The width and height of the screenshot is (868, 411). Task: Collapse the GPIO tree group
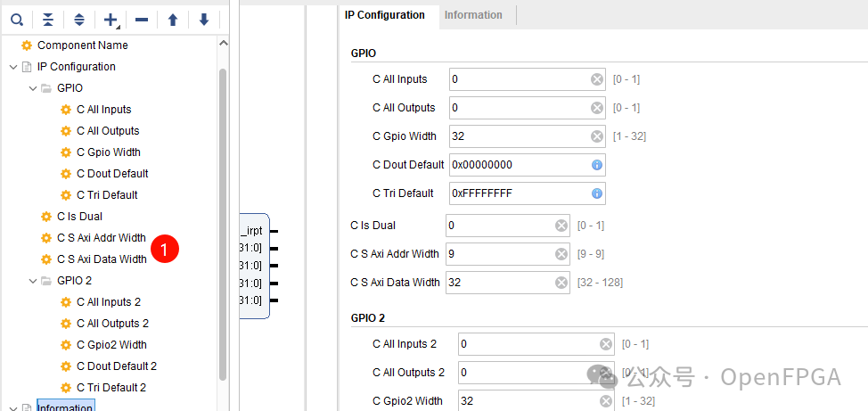click(33, 88)
